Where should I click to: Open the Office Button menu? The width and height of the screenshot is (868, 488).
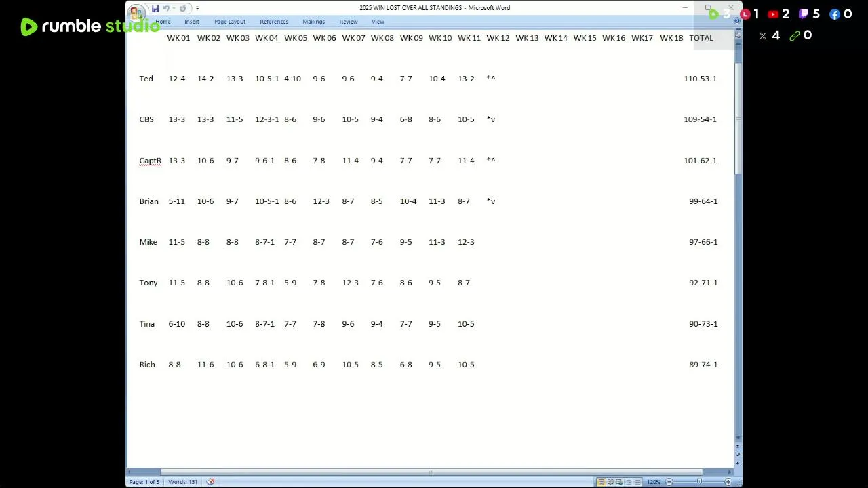(x=136, y=12)
